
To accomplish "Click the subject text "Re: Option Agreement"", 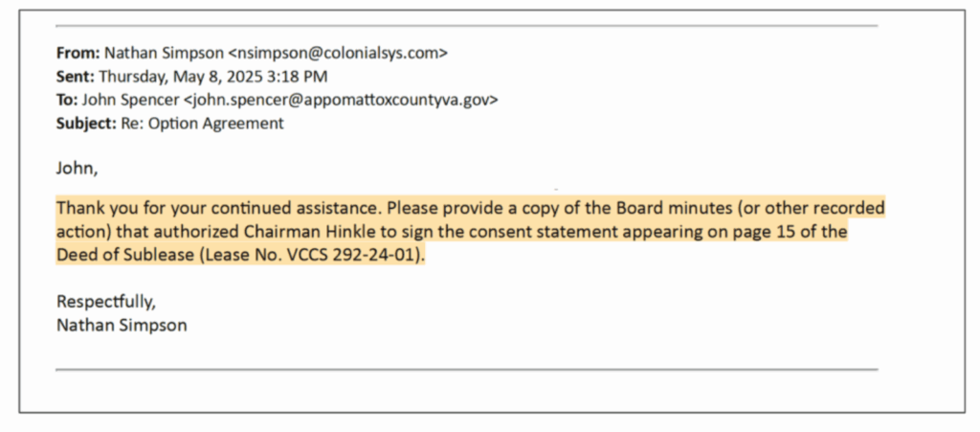I will tap(201, 123).
